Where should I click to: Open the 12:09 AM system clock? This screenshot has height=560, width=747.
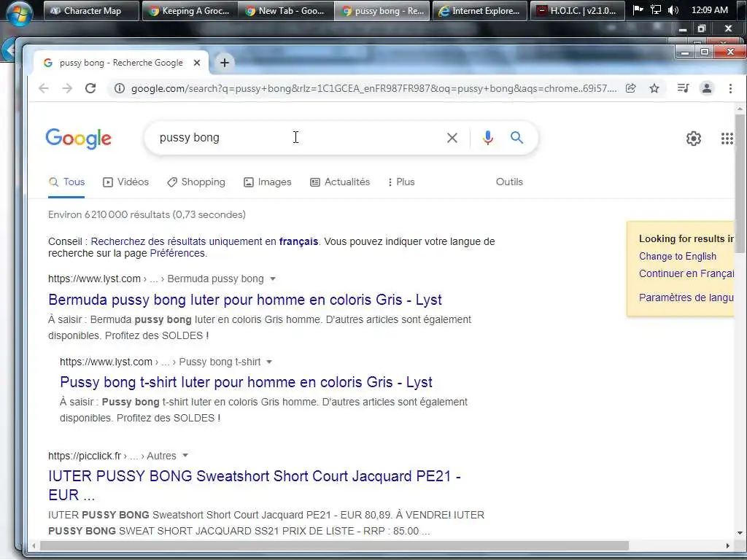pyautogui.click(x=709, y=10)
